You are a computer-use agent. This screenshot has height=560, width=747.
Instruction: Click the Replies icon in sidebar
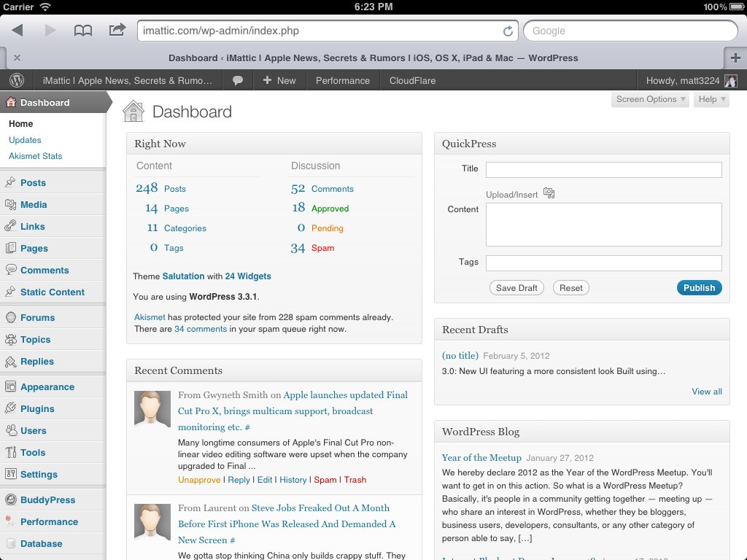pyautogui.click(x=10, y=362)
